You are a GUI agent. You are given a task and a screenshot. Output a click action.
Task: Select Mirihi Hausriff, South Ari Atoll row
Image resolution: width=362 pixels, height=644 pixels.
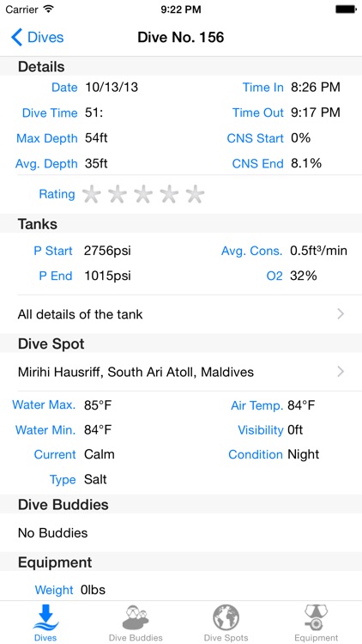pos(181,372)
